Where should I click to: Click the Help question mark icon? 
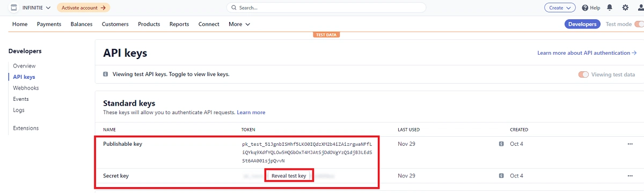point(586,8)
